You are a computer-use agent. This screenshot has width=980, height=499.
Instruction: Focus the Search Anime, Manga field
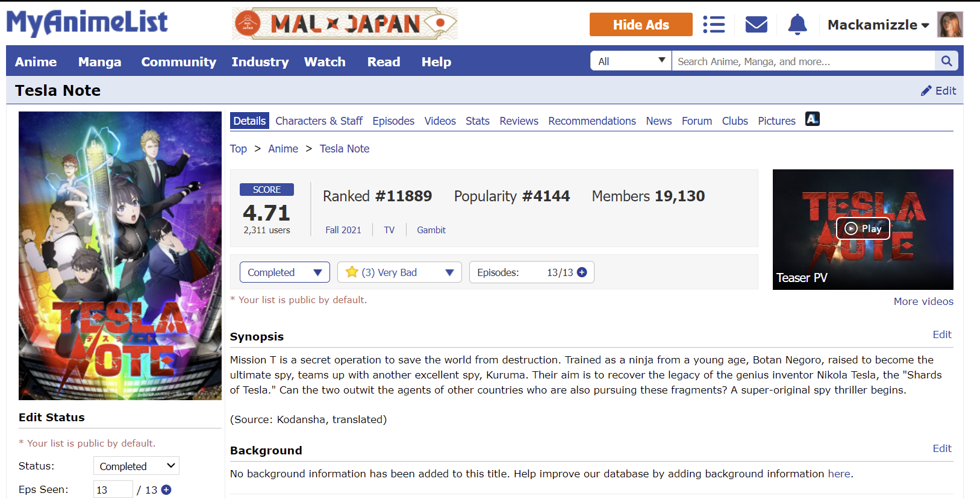804,61
